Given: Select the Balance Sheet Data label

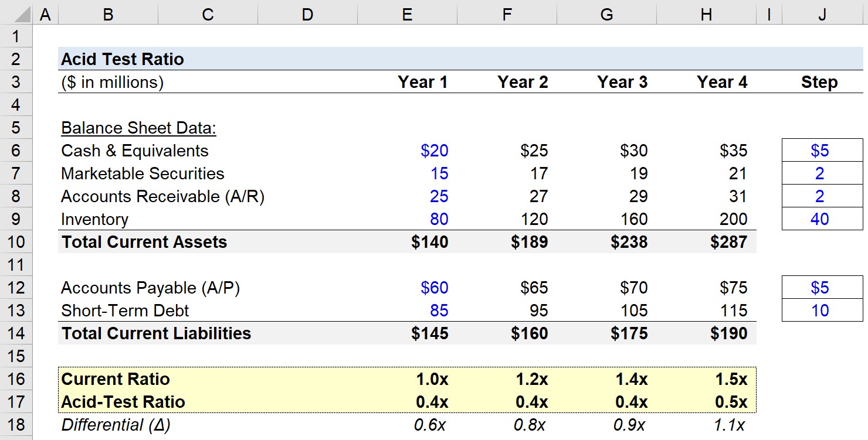Looking at the screenshot, I should point(139,128).
